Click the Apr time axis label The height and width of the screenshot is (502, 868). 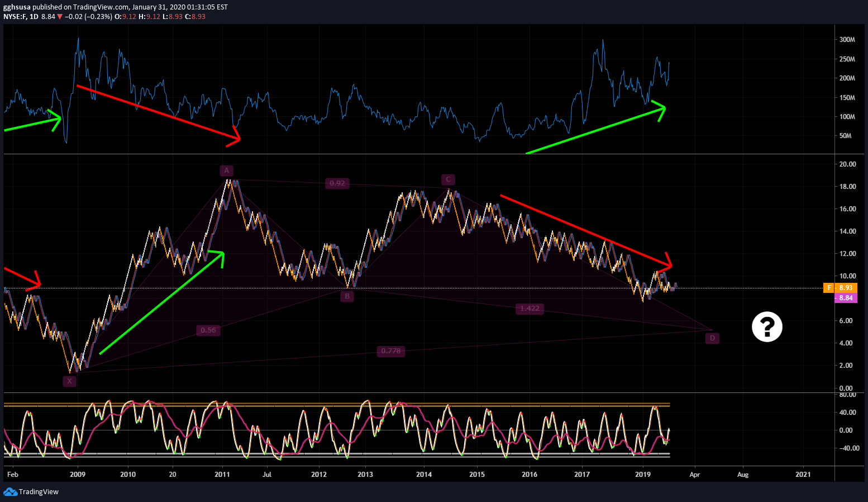[694, 475]
